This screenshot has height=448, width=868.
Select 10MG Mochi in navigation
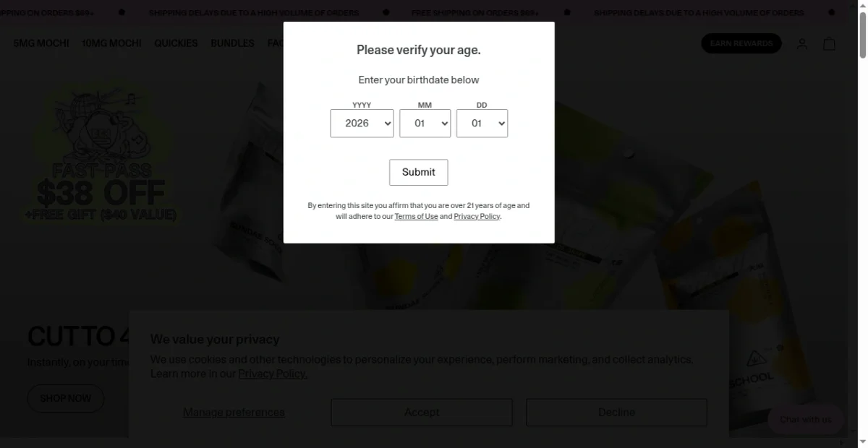(111, 43)
